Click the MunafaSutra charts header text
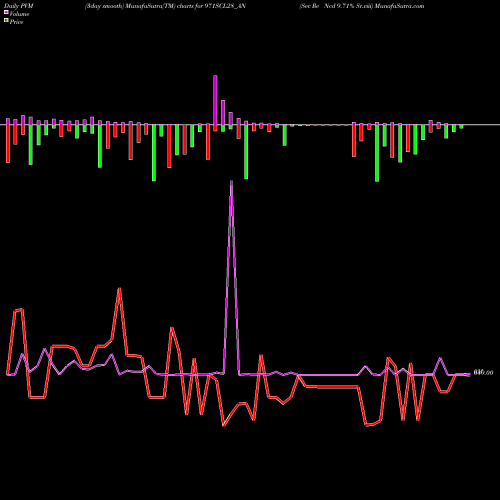This screenshot has width=500, height=500. [x=165, y=6]
